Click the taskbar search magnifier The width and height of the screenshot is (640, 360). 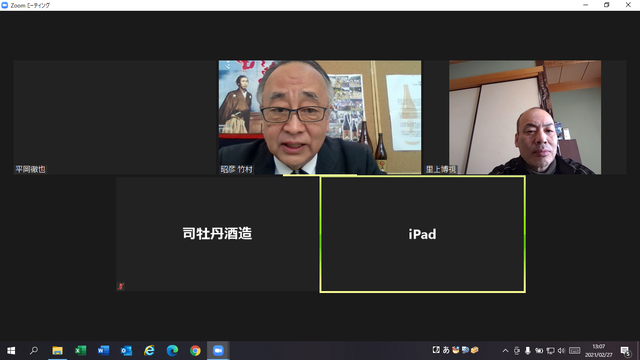[34, 351]
